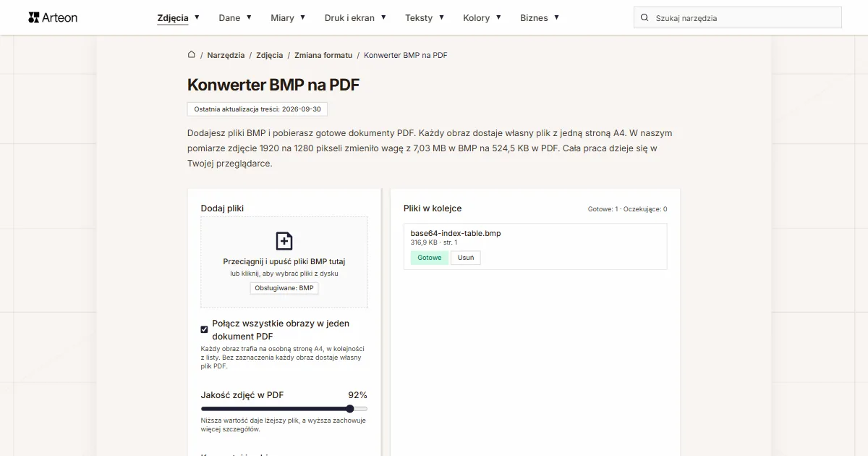The width and height of the screenshot is (868, 456).
Task: Click the add-file icon in drop zone
Action: (284, 241)
